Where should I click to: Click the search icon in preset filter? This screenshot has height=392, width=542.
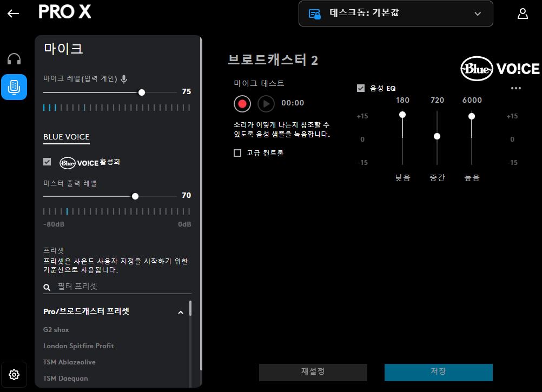[x=47, y=287]
